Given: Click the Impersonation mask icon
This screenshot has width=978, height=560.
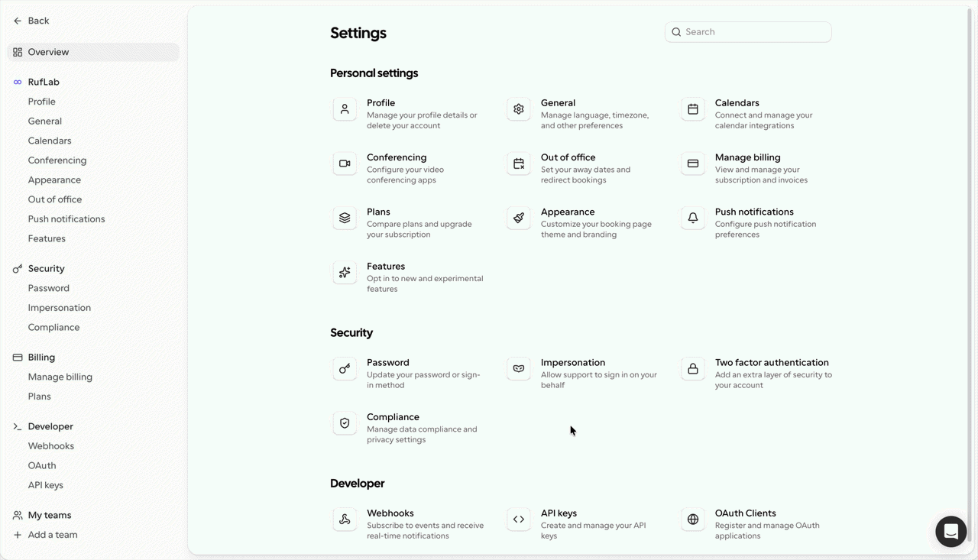Looking at the screenshot, I should tap(519, 369).
